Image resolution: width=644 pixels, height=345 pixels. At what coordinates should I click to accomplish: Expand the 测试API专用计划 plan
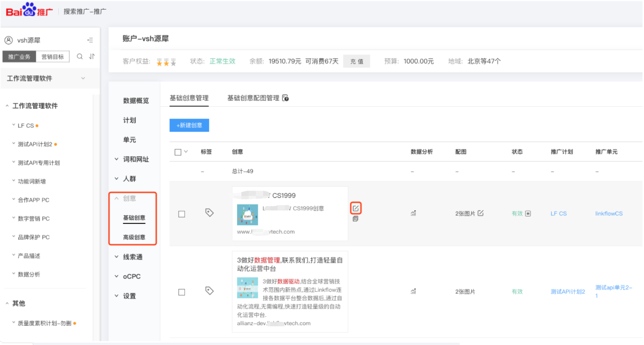(14, 163)
